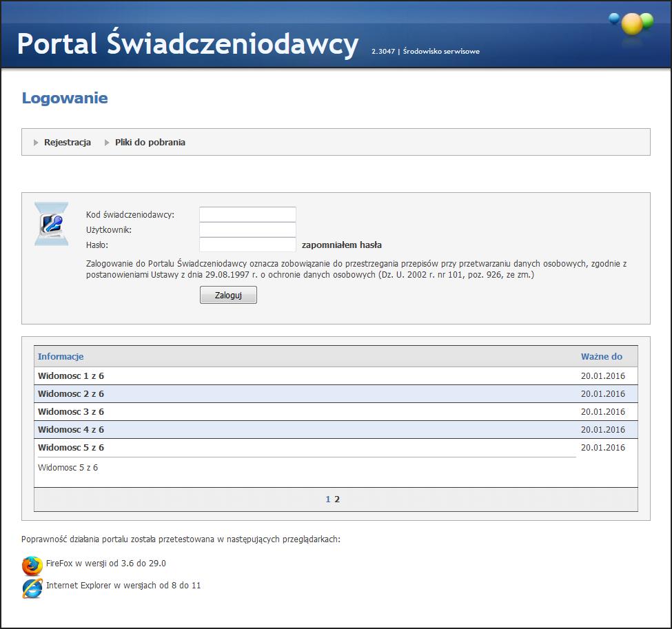
Task: Click the Zaloguj button
Action: (228, 295)
